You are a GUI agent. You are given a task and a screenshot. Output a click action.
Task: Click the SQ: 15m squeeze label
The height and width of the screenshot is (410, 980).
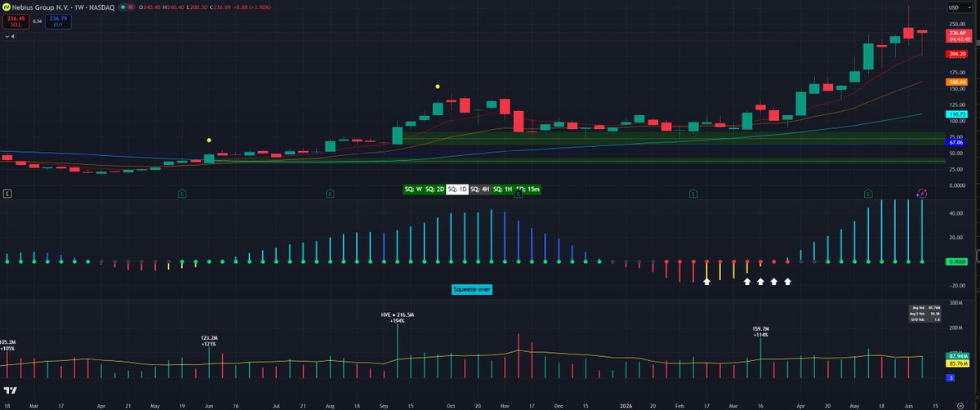point(528,189)
